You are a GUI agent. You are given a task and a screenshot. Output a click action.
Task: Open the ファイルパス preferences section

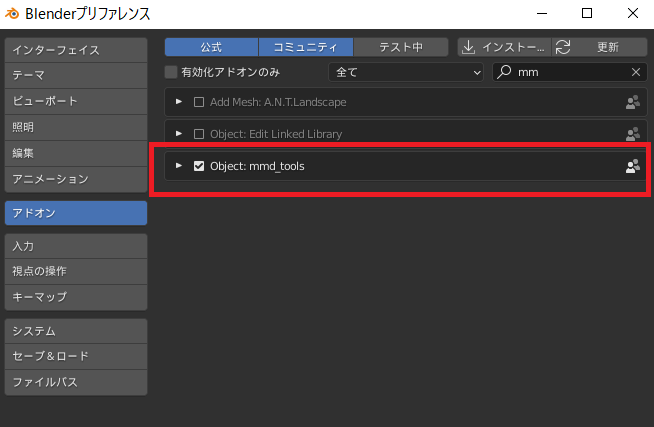(x=76, y=382)
